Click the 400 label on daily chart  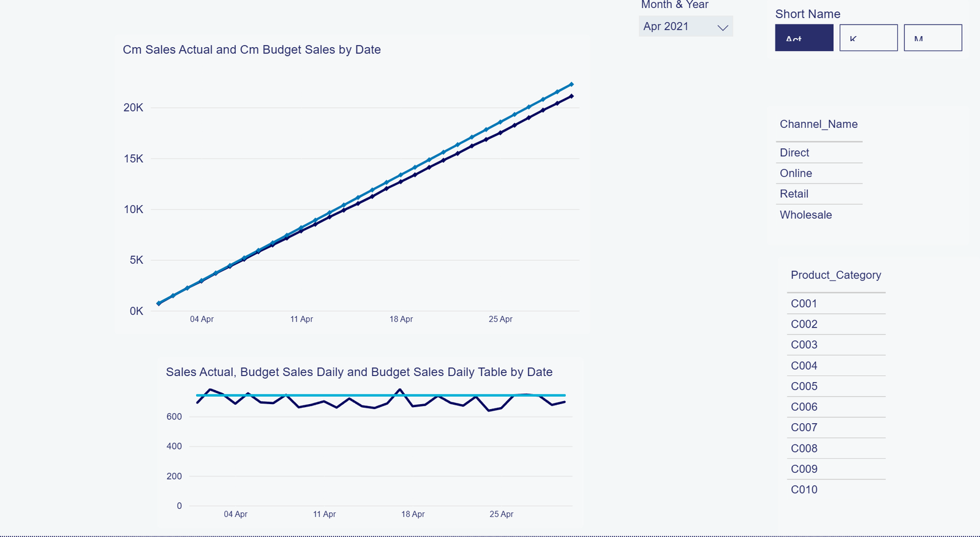174,446
